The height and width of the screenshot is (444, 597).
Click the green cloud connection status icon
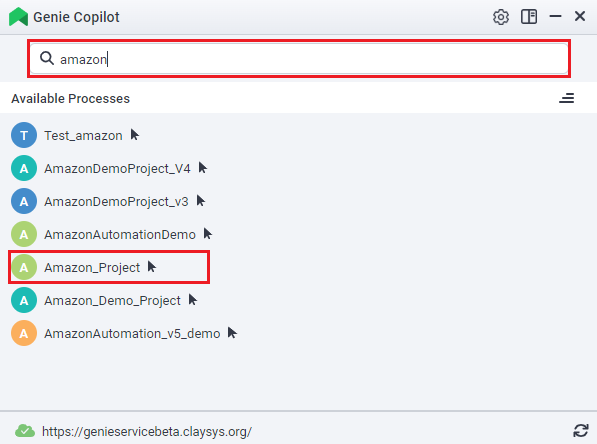25,431
